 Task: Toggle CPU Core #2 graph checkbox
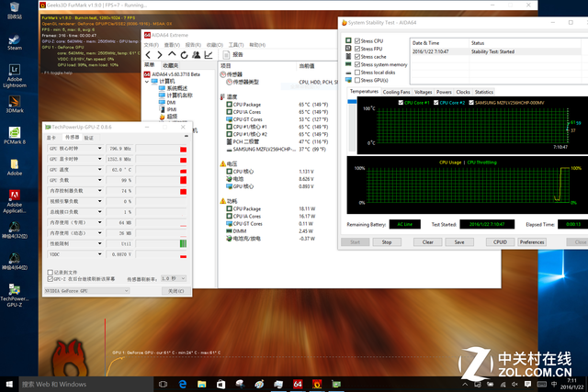click(x=436, y=102)
